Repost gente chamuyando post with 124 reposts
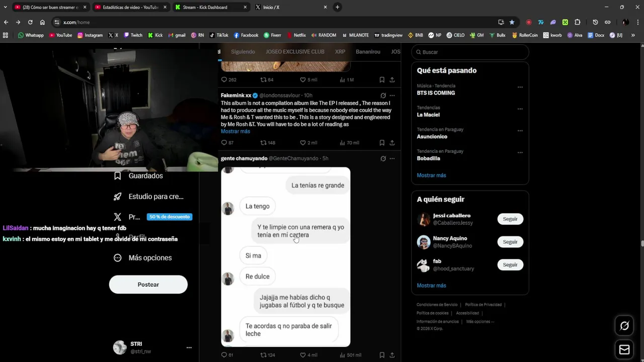The width and height of the screenshot is (644, 362). [264, 355]
